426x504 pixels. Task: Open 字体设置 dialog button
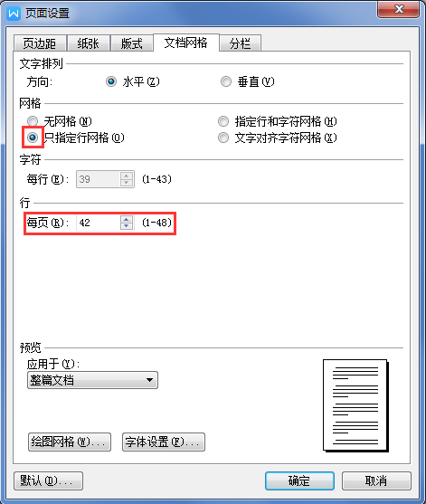click(164, 442)
